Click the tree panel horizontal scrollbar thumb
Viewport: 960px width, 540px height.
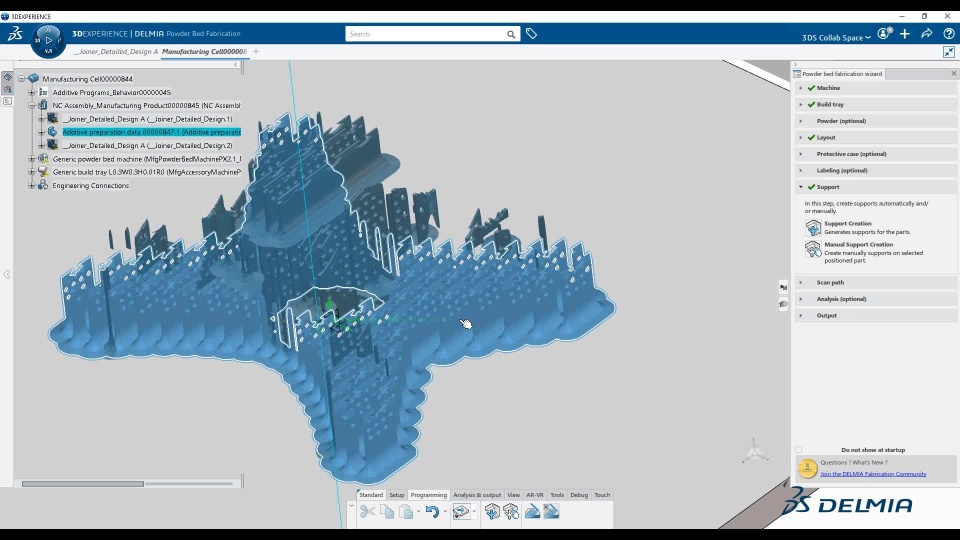coord(83,484)
